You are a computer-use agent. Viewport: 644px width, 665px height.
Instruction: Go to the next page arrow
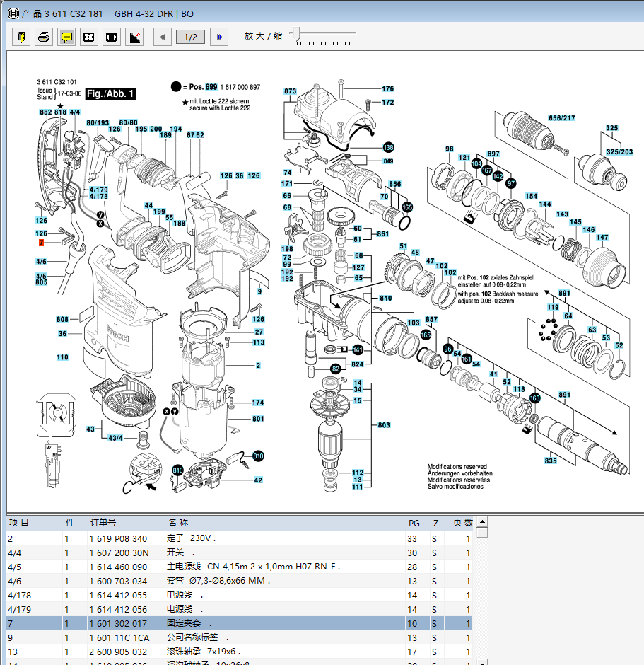click(219, 37)
